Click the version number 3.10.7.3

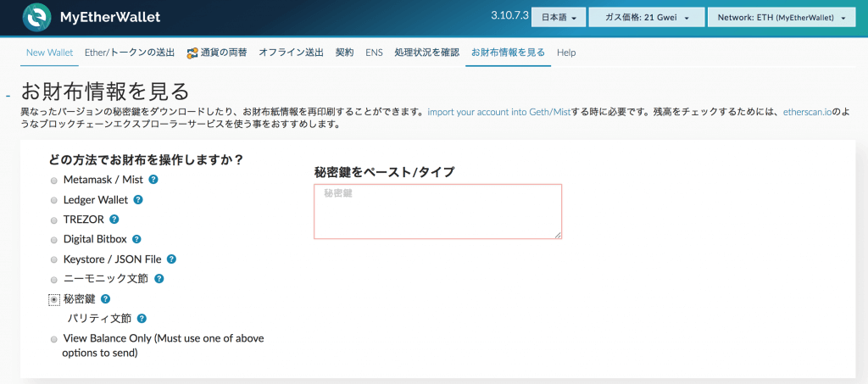(509, 15)
